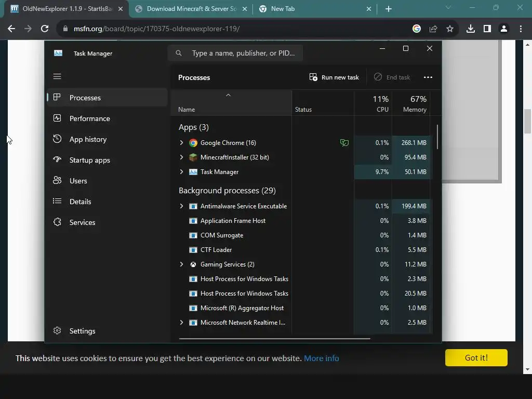Open a new Chrome tab with the plus icon

(x=389, y=9)
